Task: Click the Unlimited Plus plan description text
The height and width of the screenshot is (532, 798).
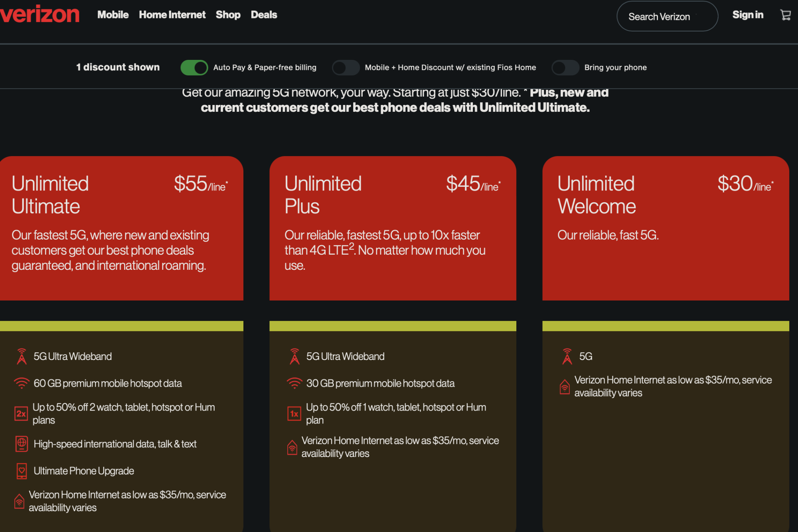Action: click(385, 250)
